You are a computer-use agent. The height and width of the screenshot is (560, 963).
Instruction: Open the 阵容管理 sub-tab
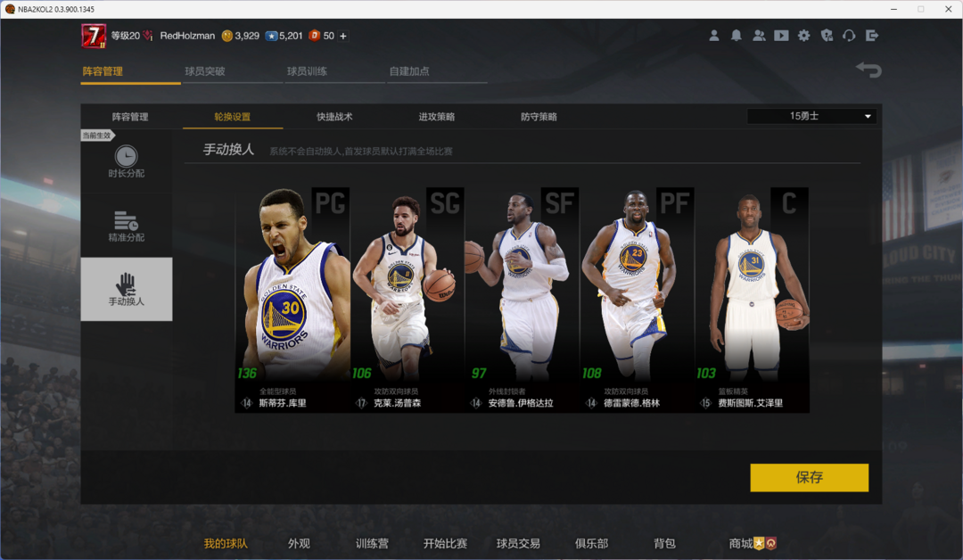coord(130,117)
